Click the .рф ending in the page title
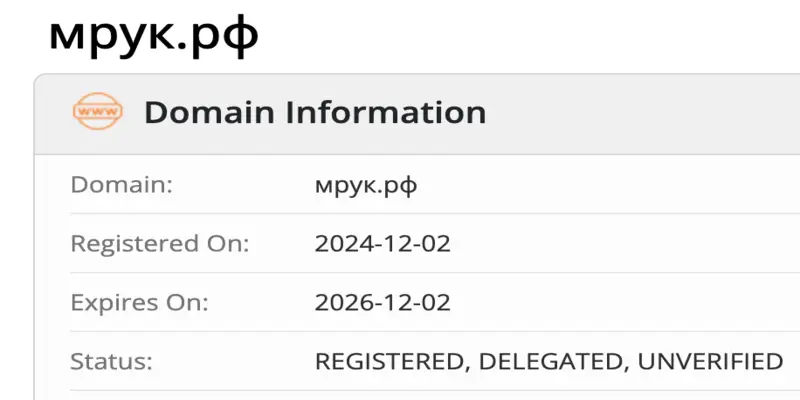This screenshot has width=800, height=400. 229,34
